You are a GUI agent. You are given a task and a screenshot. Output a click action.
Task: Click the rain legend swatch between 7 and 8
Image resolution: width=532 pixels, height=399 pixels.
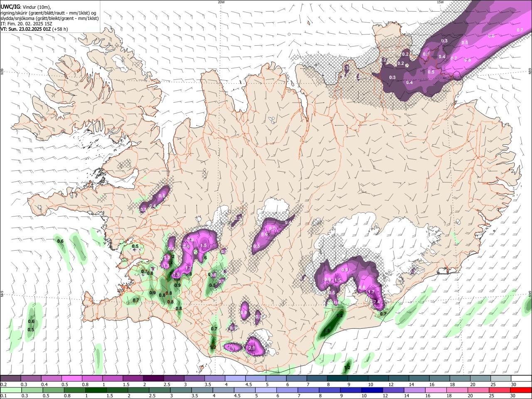(308, 390)
